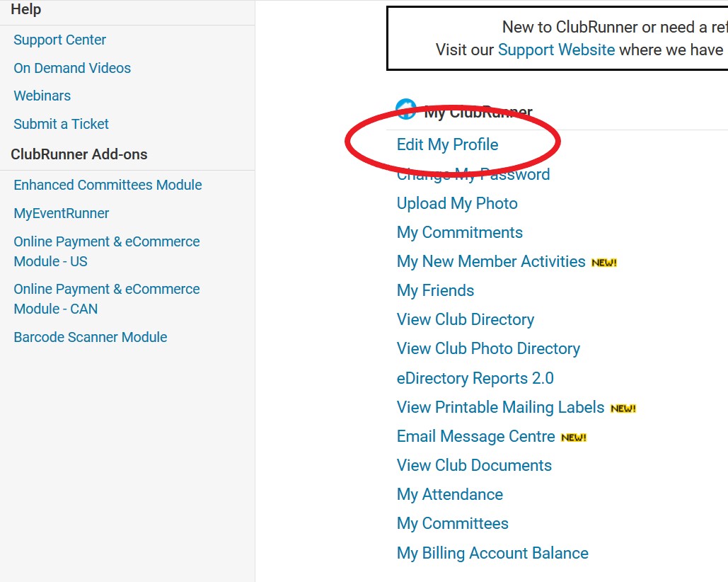Image resolution: width=728 pixels, height=582 pixels.
Task: Select the Barcode Scanner Module link
Action: tap(91, 337)
